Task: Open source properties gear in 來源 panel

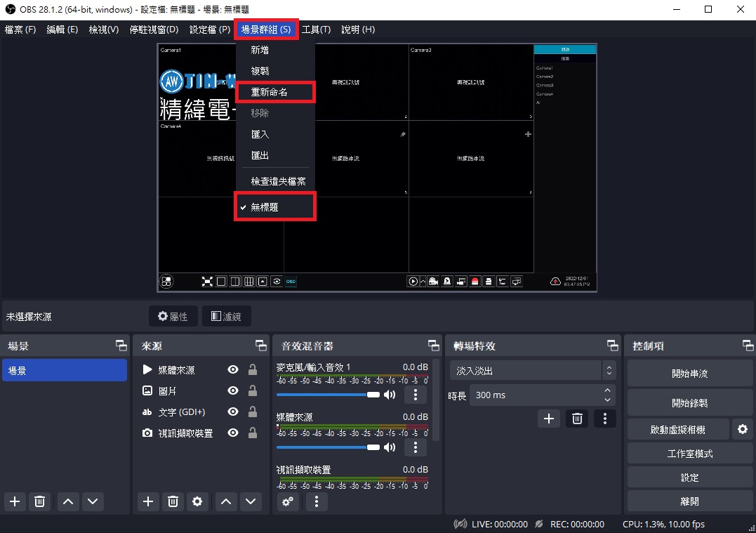Action: (197, 501)
